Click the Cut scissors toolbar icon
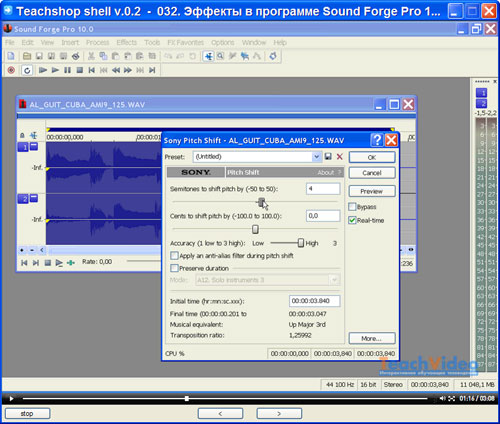The width and height of the screenshot is (500, 424). point(91,56)
